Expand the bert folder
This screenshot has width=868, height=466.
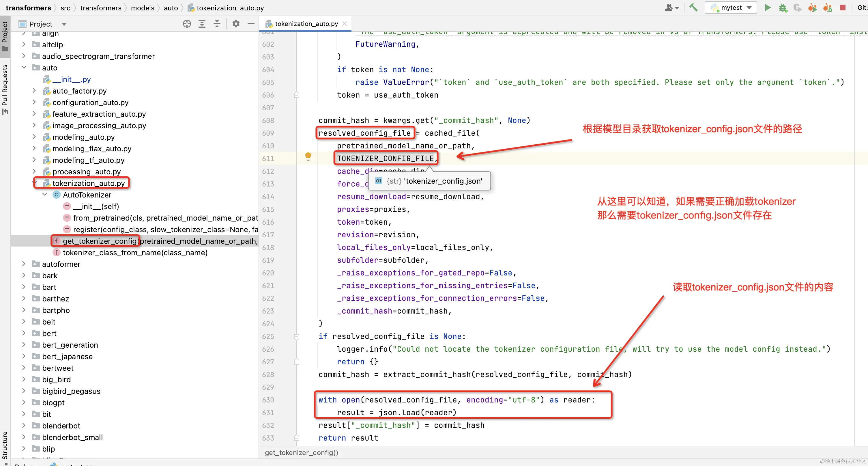[x=24, y=333]
